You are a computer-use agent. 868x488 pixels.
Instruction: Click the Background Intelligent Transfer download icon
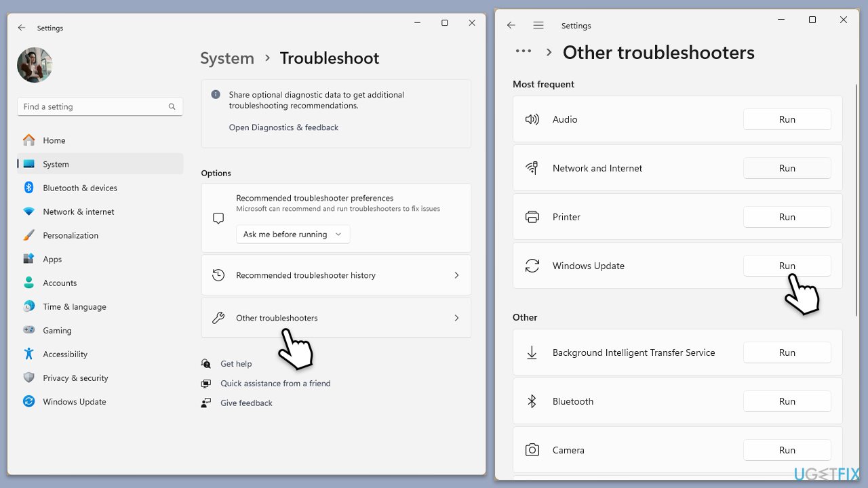[x=532, y=352]
